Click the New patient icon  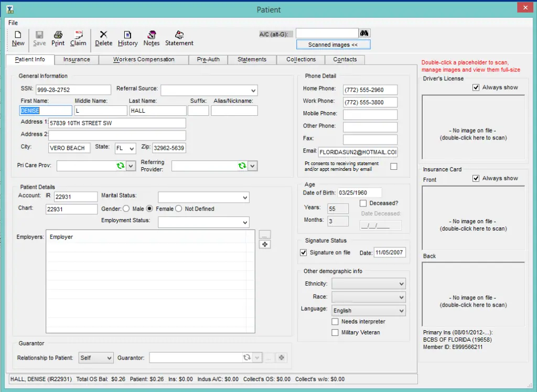(17, 37)
